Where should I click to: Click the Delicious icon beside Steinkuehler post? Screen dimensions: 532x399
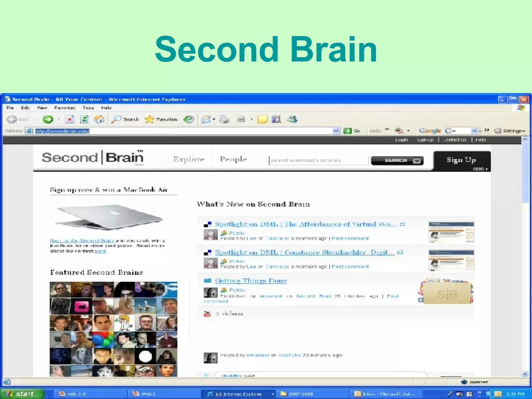(208, 252)
